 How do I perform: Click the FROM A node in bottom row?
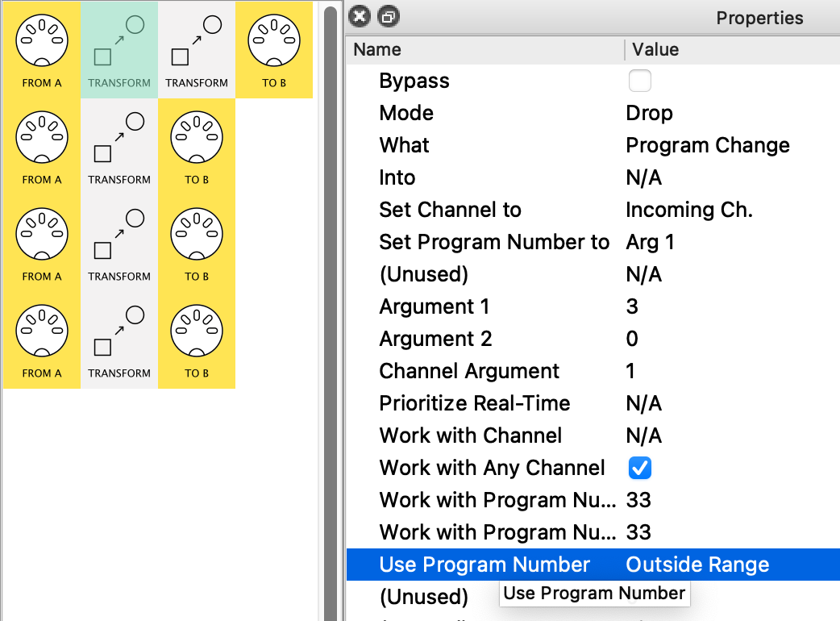(x=42, y=340)
